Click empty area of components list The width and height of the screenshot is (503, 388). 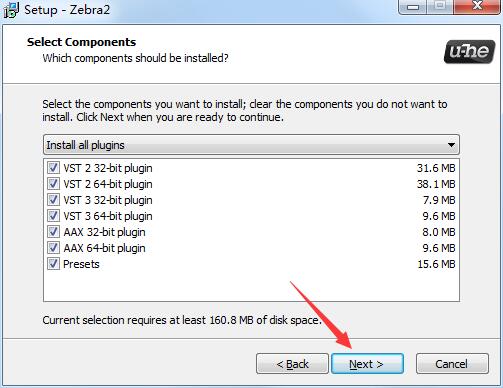[x=251, y=286]
